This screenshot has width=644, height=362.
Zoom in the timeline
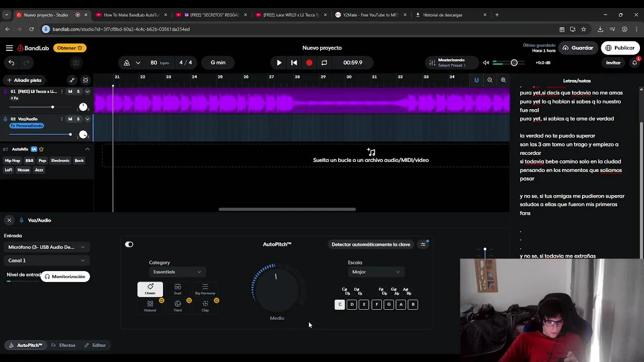(x=503, y=80)
